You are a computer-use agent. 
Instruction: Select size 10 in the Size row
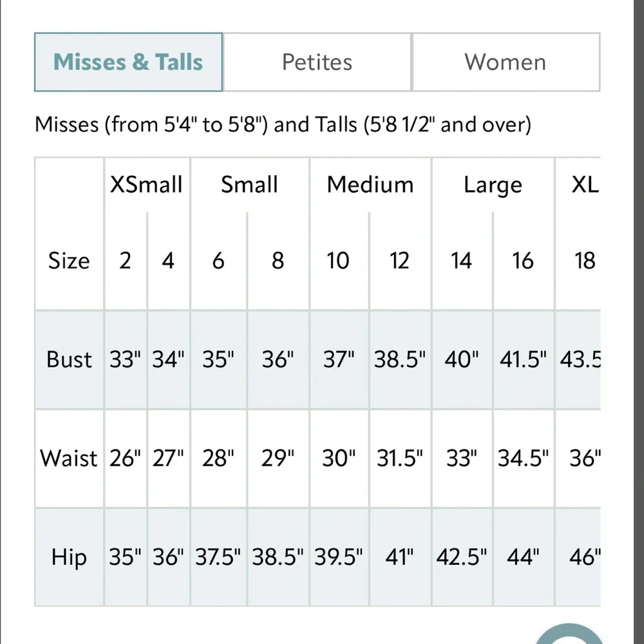[x=338, y=261]
